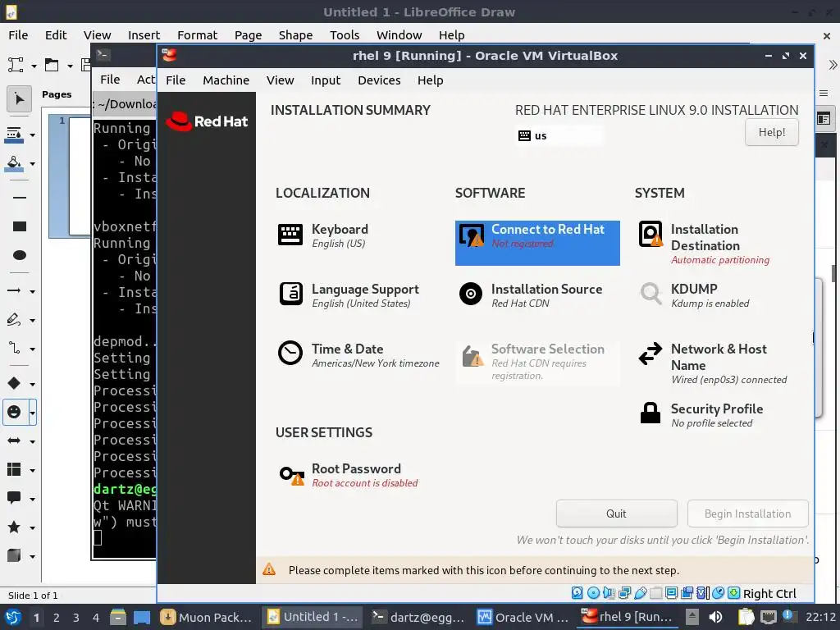
Task: Select the Symbol Shapes smiley tool
Action: click(x=14, y=412)
